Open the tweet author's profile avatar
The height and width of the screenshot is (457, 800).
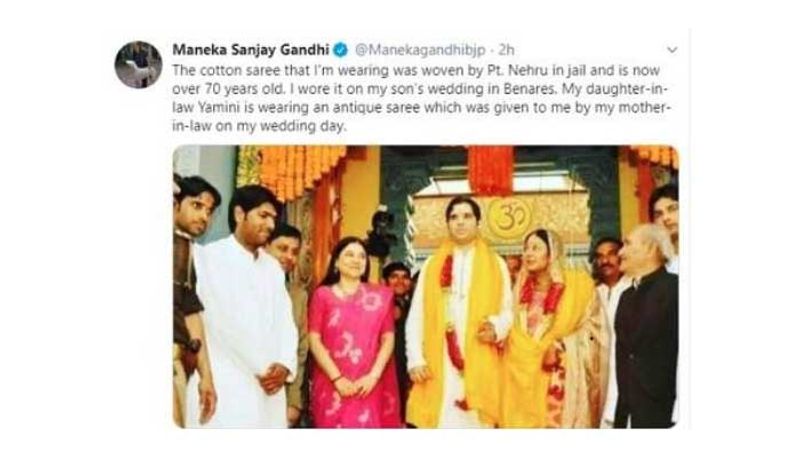(138, 64)
